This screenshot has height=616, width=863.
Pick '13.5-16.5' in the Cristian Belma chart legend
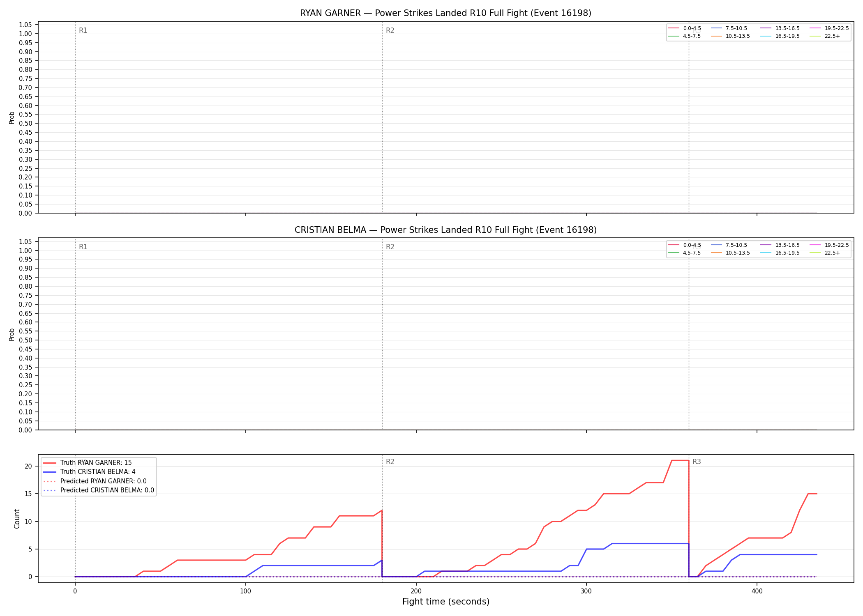click(x=787, y=245)
